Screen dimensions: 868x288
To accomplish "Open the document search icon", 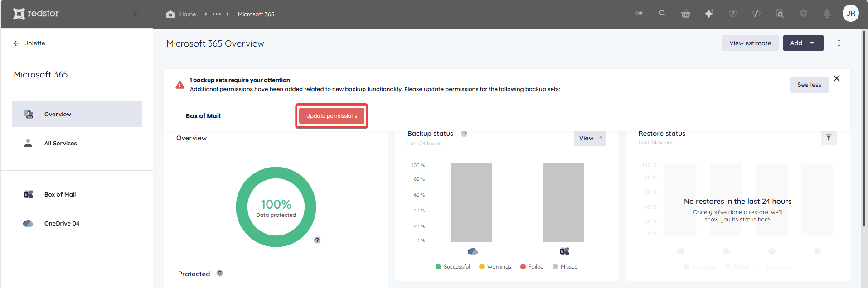I will (780, 14).
